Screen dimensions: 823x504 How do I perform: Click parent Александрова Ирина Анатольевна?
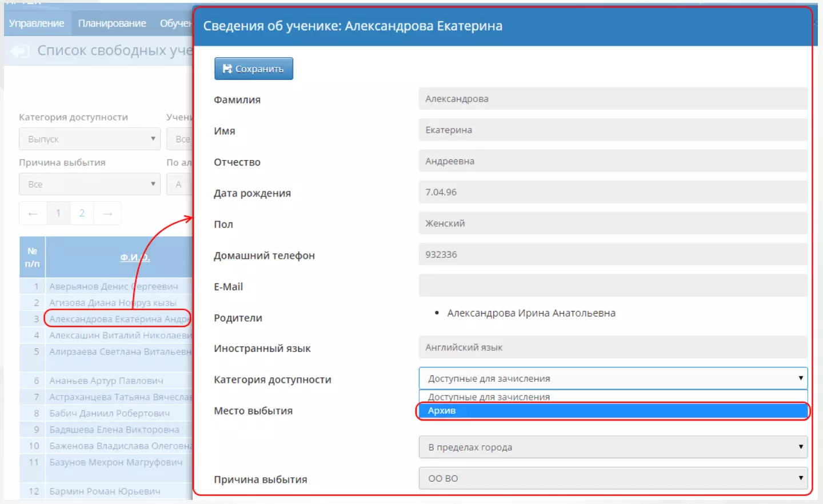531,313
